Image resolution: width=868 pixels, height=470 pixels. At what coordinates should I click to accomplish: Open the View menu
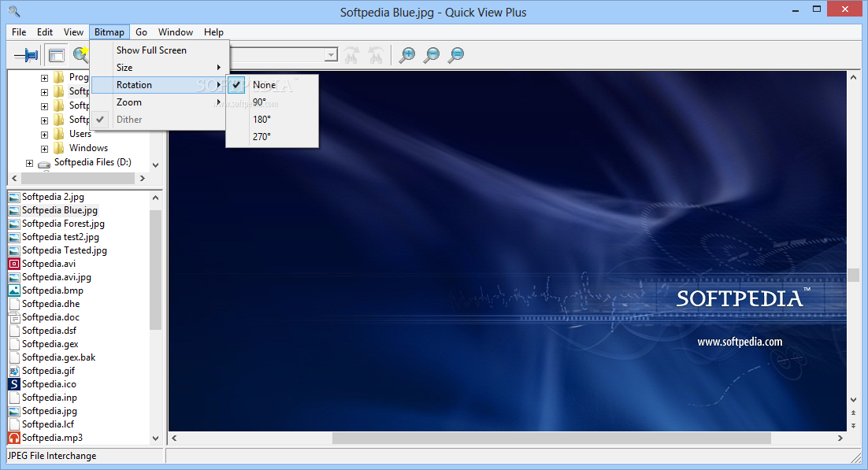tap(73, 32)
